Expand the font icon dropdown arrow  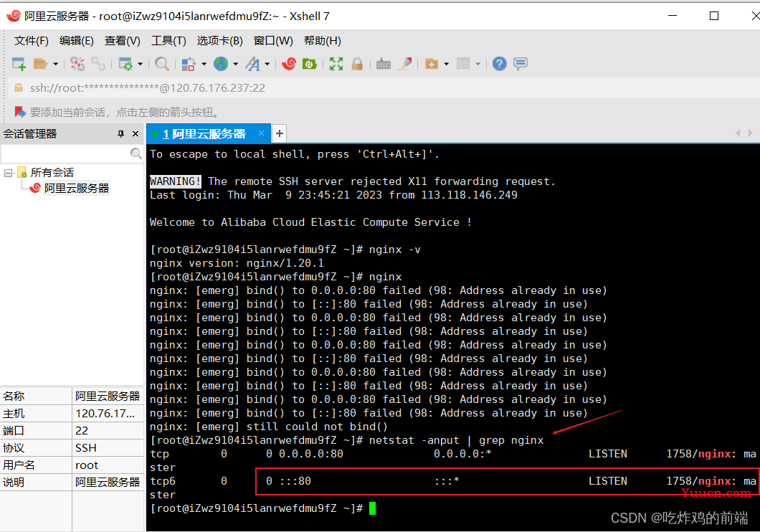(x=267, y=64)
